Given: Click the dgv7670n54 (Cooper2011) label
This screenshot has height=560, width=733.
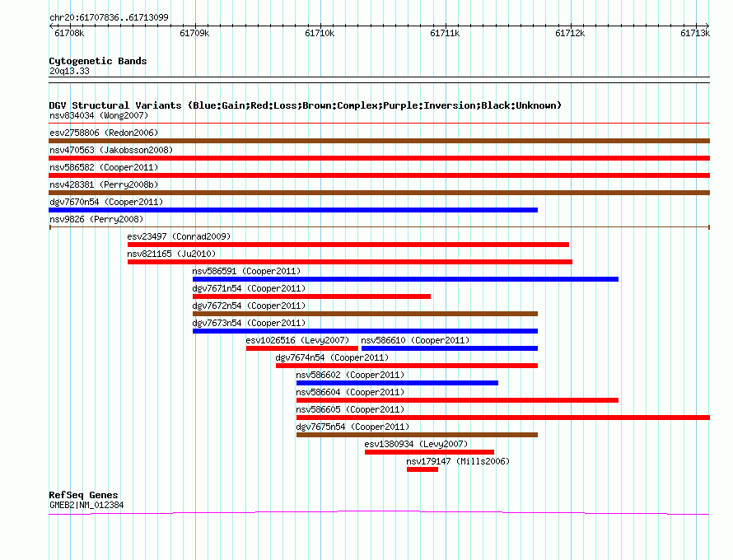Looking at the screenshot, I should [106, 202].
